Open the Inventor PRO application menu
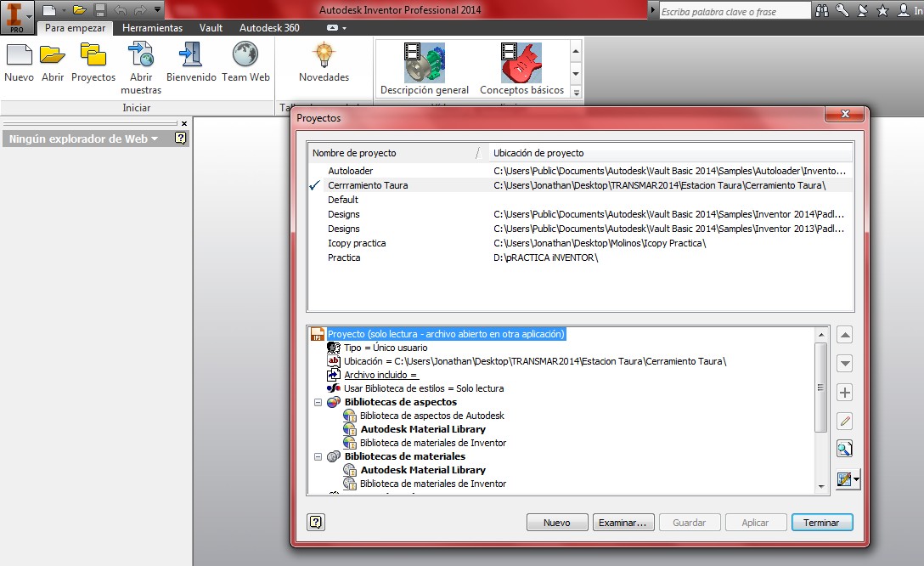This screenshot has width=924, height=566. (x=16, y=16)
